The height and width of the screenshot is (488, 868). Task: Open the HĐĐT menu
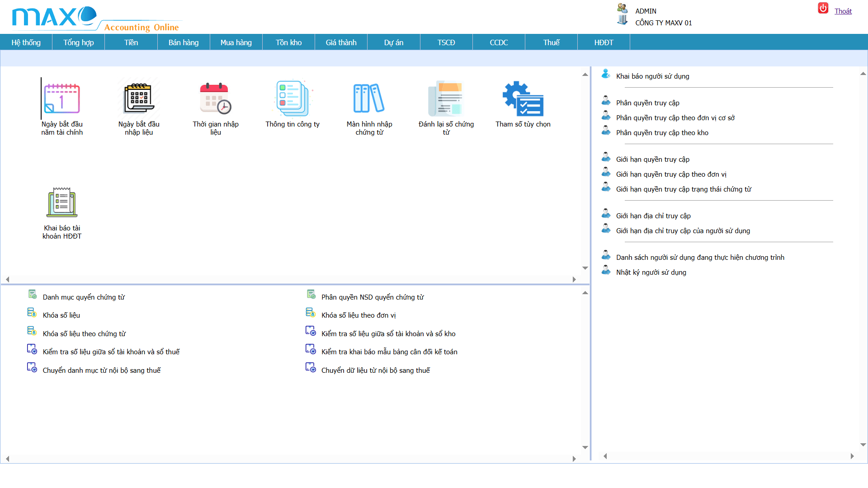coord(604,42)
